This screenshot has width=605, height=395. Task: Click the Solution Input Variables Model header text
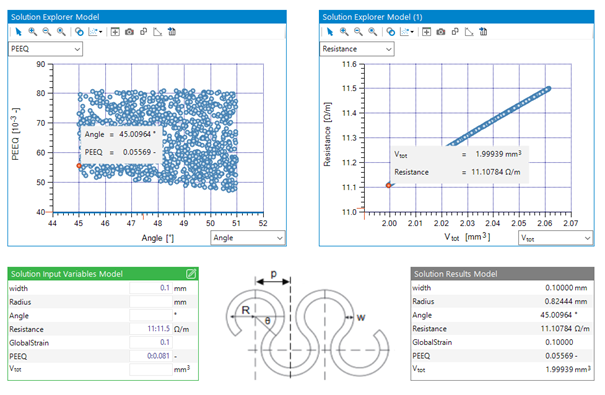67,274
